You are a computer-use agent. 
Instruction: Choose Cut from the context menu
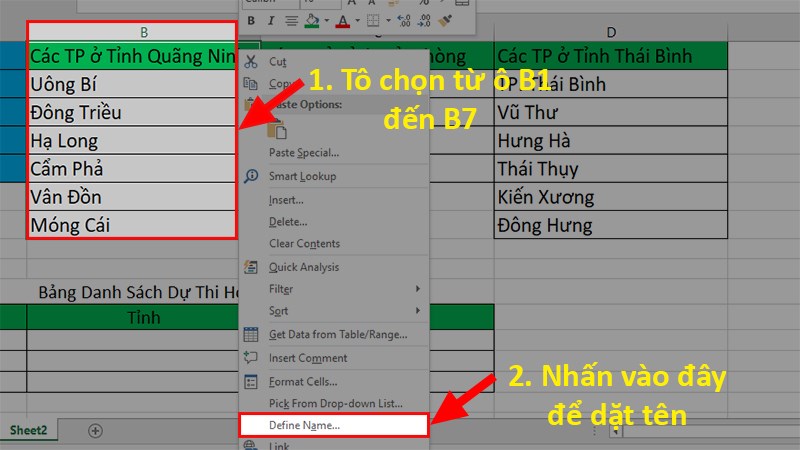[334, 62]
